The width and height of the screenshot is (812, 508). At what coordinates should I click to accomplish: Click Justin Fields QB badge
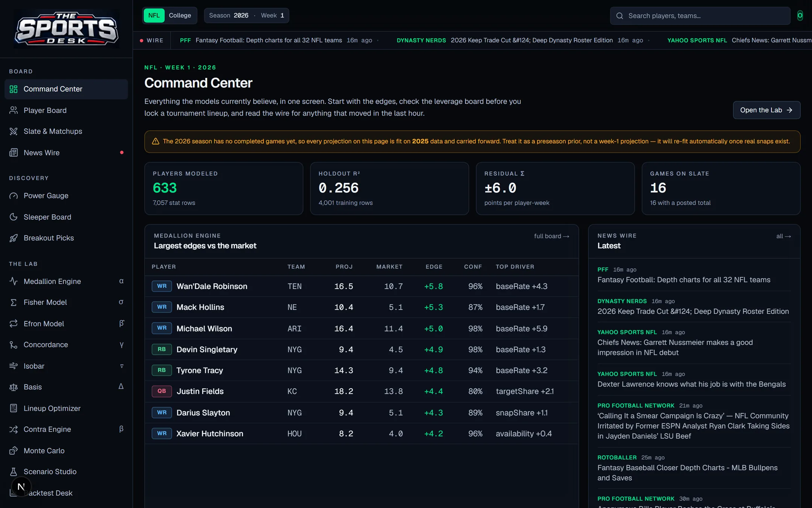click(162, 391)
